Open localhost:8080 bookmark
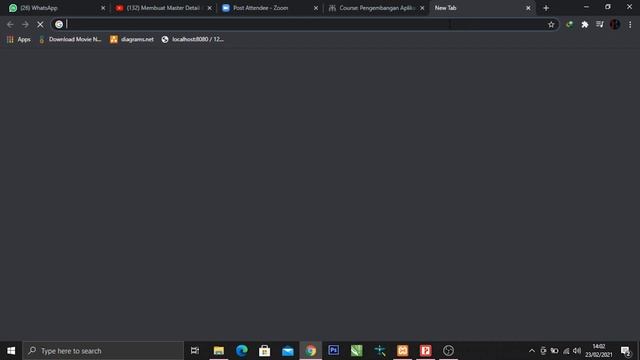Viewport: 640px width, 360px height. (x=193, y=39)
